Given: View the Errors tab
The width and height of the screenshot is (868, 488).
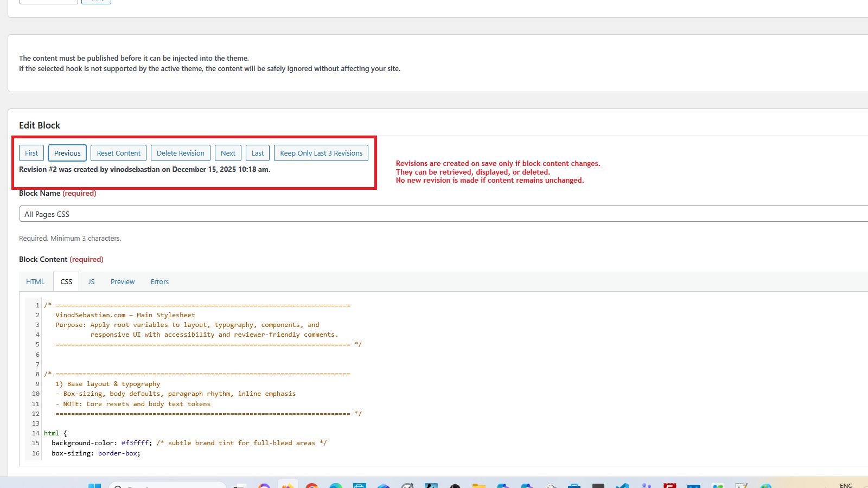Looking at the screenshot, I should click(x=159, y=281).
